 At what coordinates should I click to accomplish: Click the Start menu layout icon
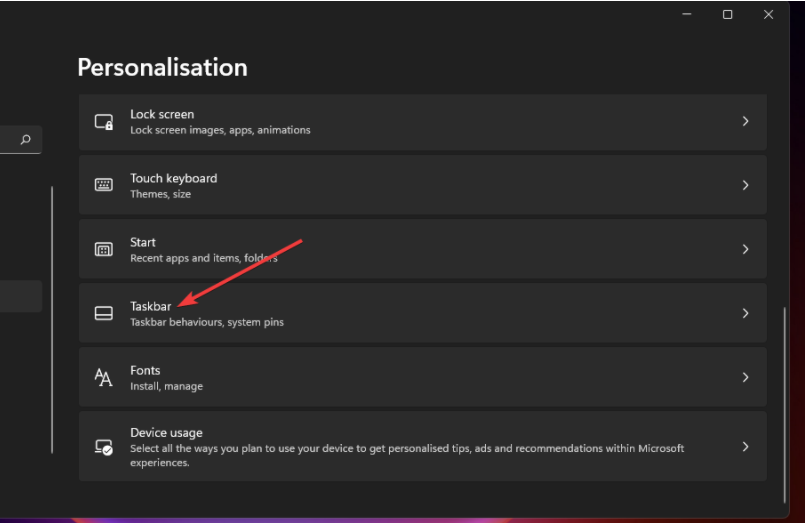click(104, 249)
